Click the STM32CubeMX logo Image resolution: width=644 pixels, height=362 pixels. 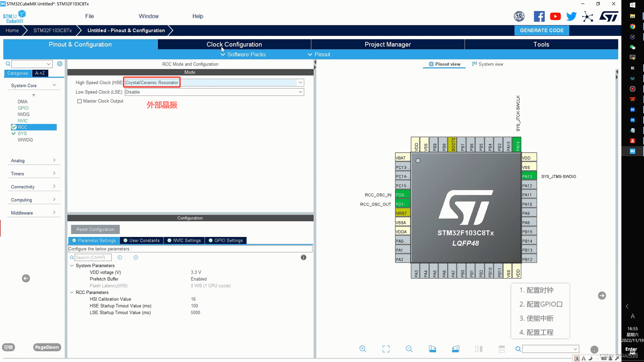coord(14,17)
